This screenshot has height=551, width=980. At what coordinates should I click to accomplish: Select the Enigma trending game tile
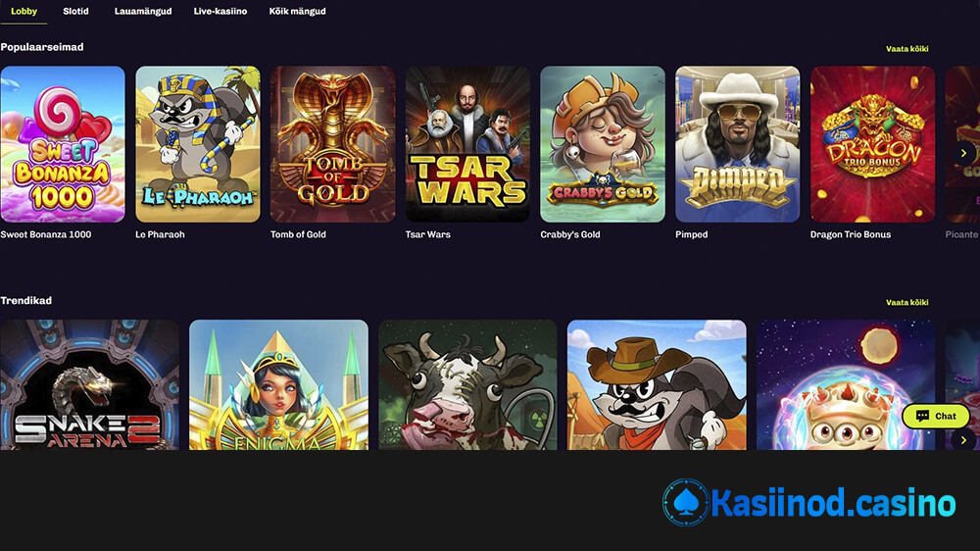tap(278, 384)
